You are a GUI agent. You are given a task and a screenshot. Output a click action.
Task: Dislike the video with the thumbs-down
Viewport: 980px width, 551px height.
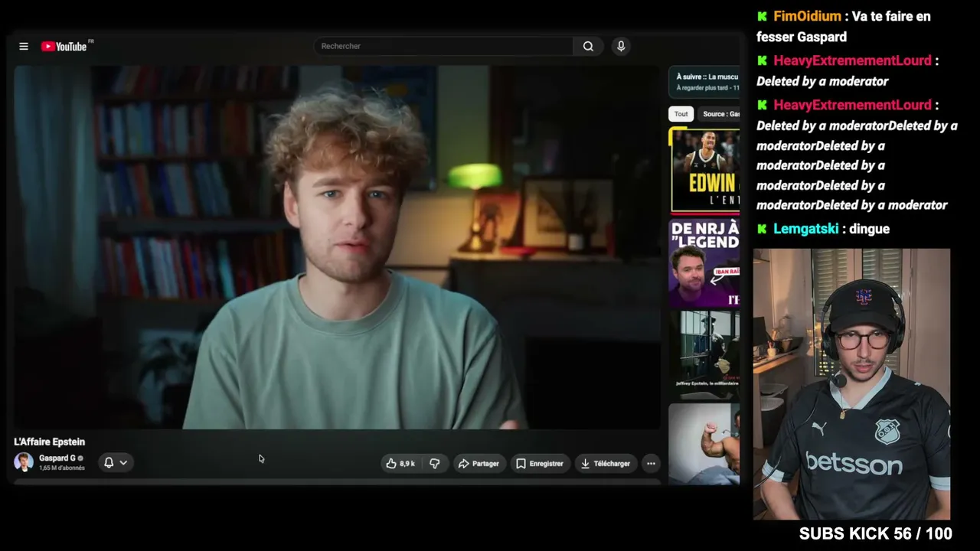coord(434,463)
